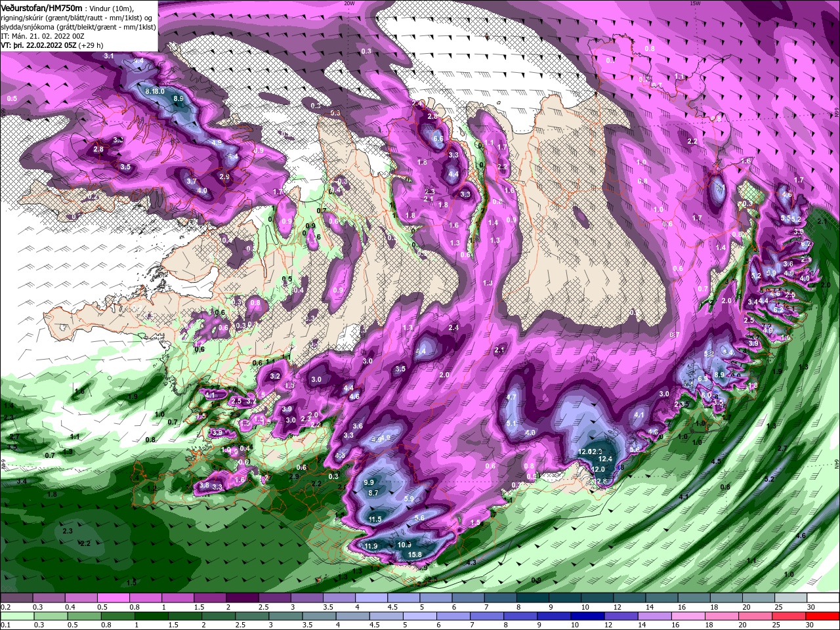840x630 pixels.
Task: Click the 6.6 precipitation value
Action: point(439,139)
